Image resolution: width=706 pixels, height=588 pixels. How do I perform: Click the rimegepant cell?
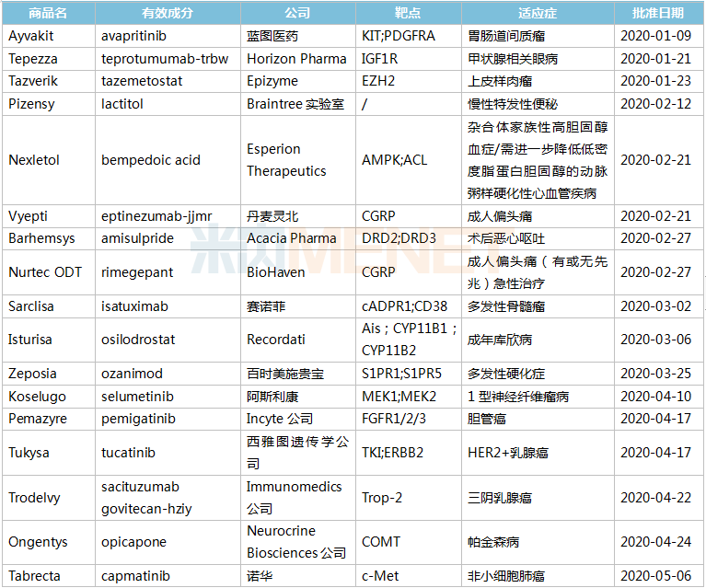click(168, 272)
